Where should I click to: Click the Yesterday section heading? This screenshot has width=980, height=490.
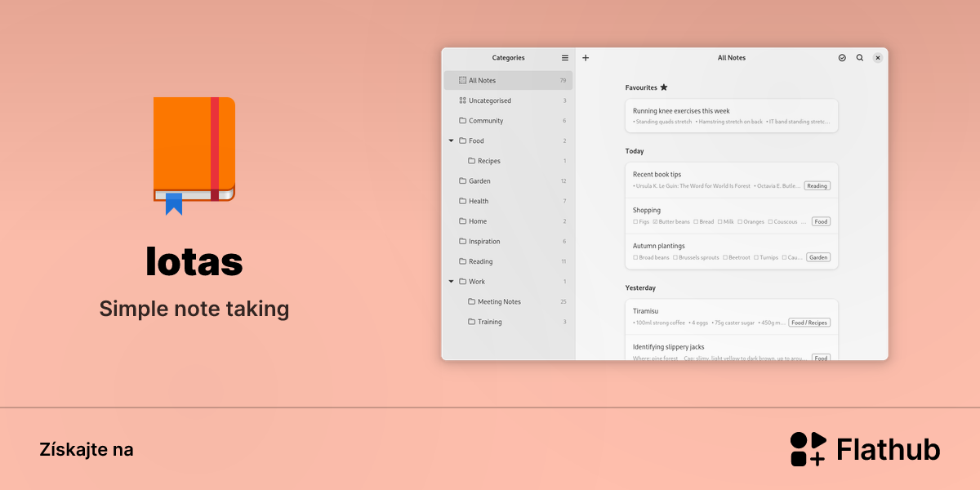click(x=640, y=287)
